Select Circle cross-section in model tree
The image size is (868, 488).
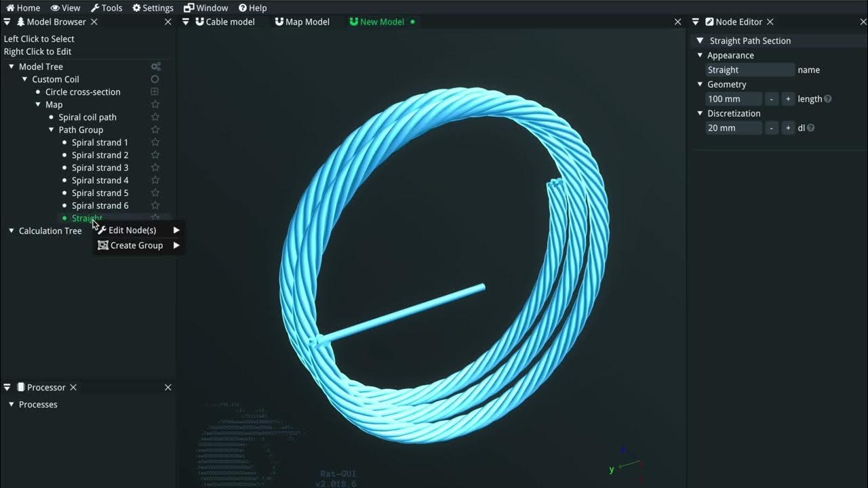click(83, 92)
